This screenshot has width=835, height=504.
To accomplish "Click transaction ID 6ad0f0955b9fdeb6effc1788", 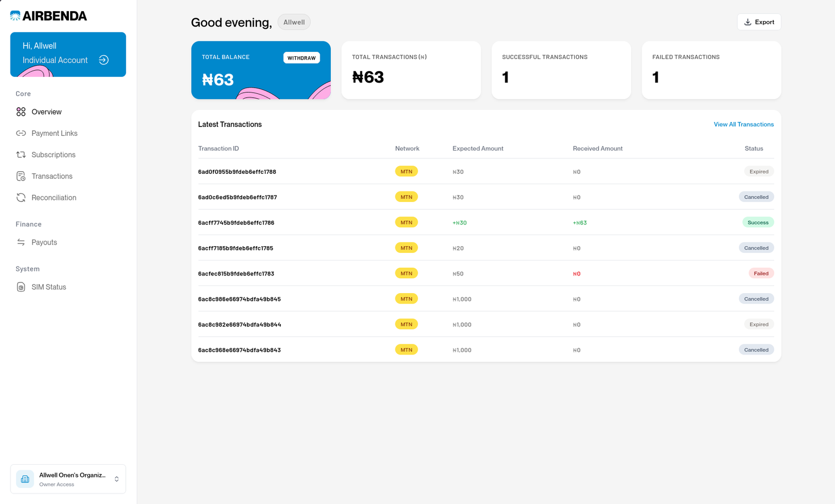I will (x=237, y=172).
